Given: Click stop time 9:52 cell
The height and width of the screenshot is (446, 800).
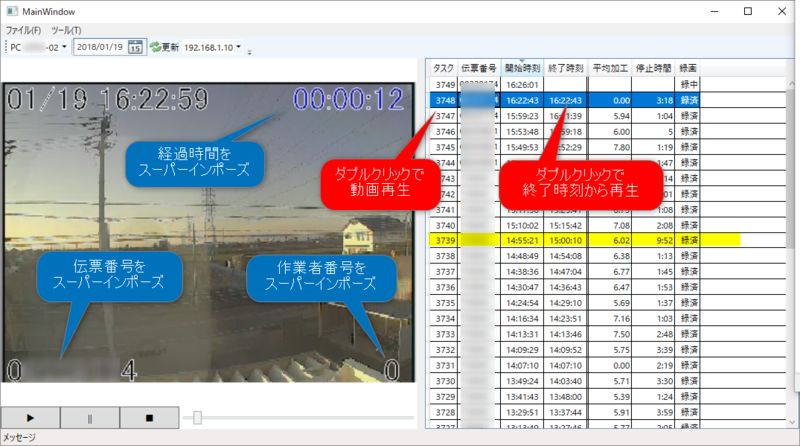Looking at the screenshot, I should click(653, 240).
